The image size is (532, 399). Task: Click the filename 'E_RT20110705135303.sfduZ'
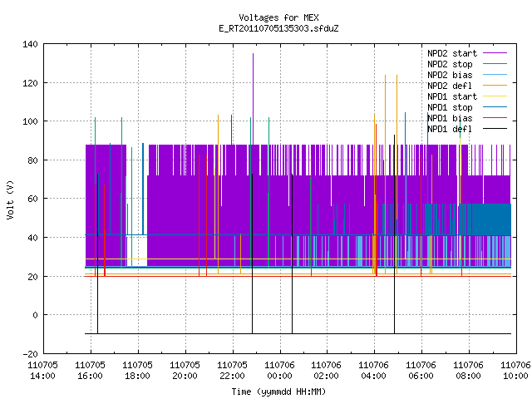pos(278,28)
